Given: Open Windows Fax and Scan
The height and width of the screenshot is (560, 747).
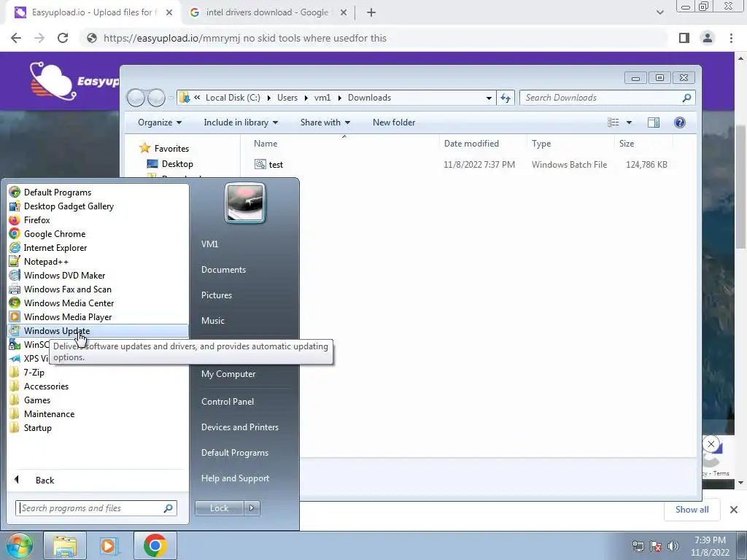Looking at the screenshot, I should click(x=67, y=289).
